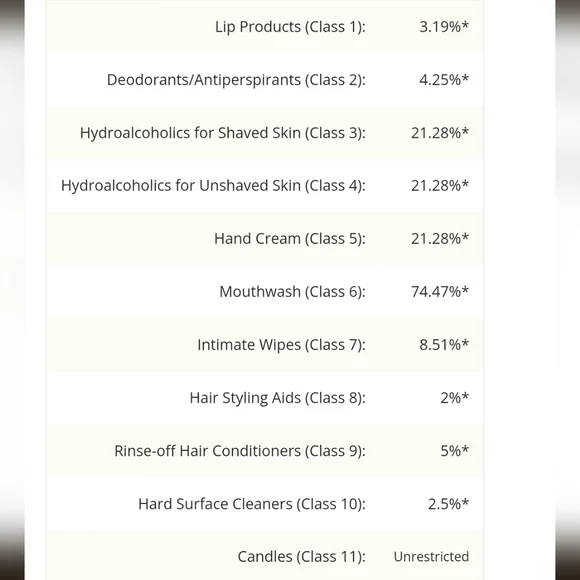Select the 5%* Rinse-off Conditioners value

[455, 451]
